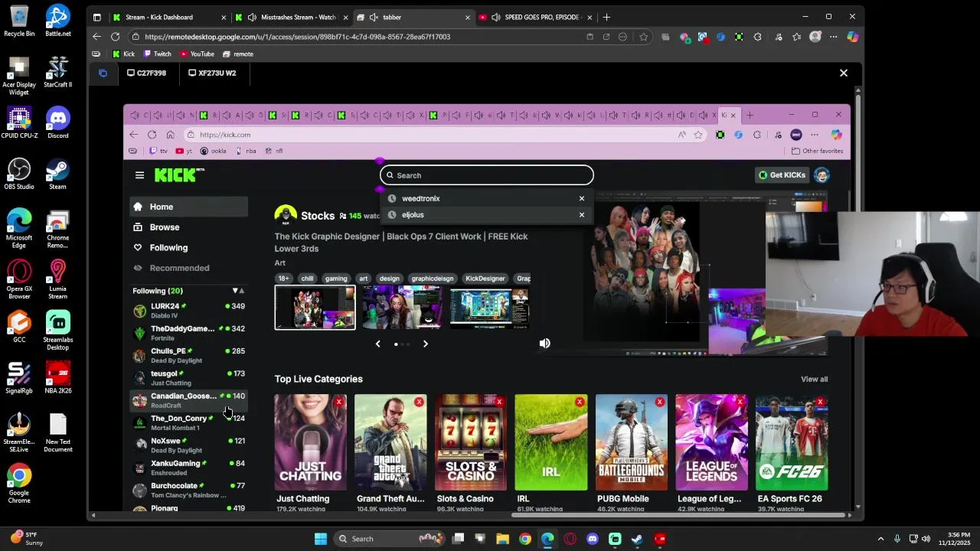Hide the Grand Theft Auto category with X
Screen dimensions: 980x551
(x=419, y=402)
